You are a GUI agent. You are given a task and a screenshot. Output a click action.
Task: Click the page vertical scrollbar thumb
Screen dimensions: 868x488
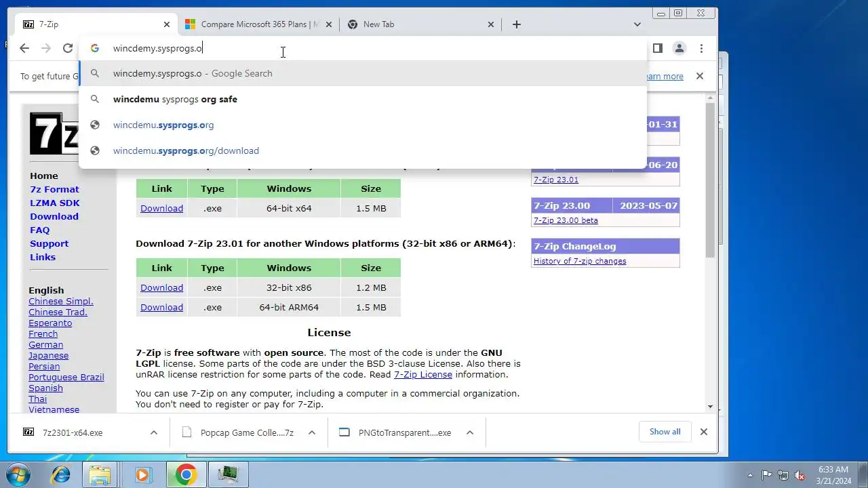(x=710, y=180)
